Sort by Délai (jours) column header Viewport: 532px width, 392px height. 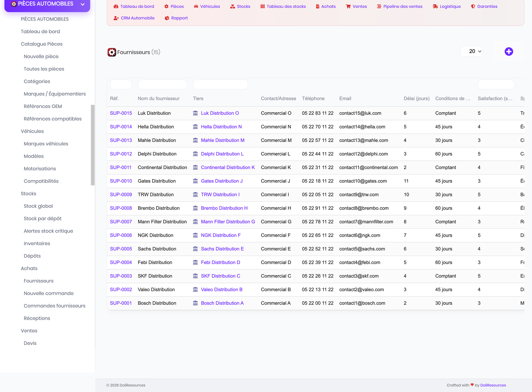tap(416, 98)
